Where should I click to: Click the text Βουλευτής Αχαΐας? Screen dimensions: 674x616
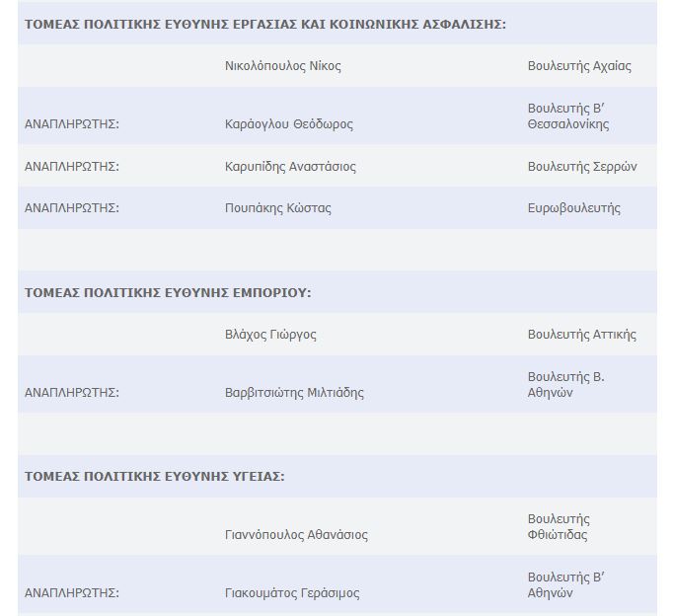(x=579, y=66)
